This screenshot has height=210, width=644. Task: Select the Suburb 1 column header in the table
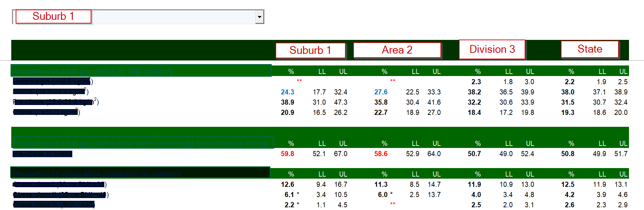311,50
